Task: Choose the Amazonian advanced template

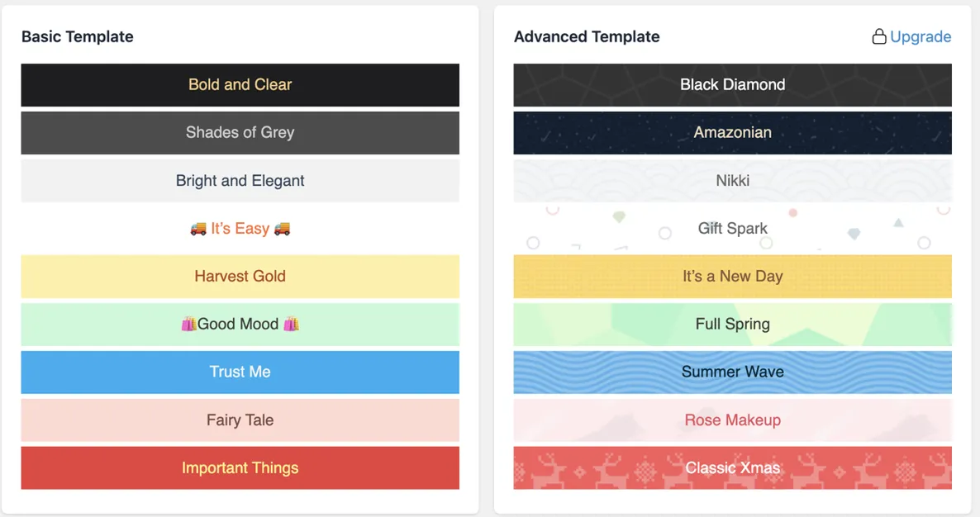Action: 732,133
